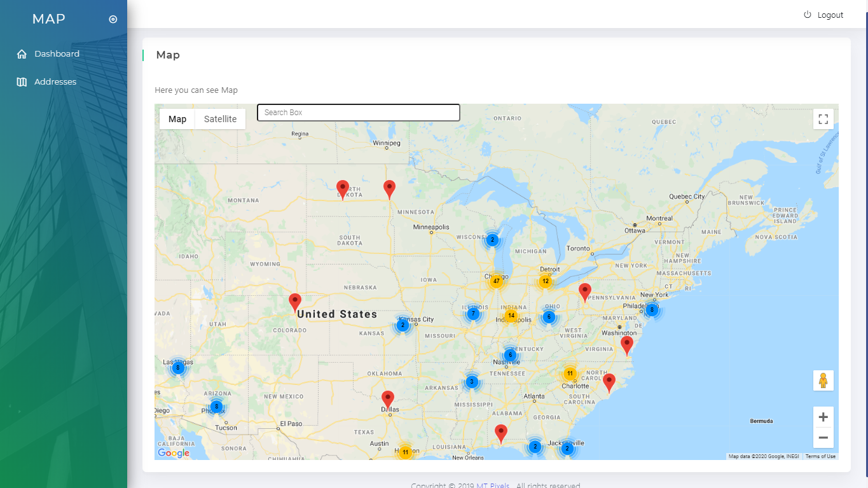Click the "New Orleans" city label
Viewport: 868px width, 488px height.
tap(467, 457)
